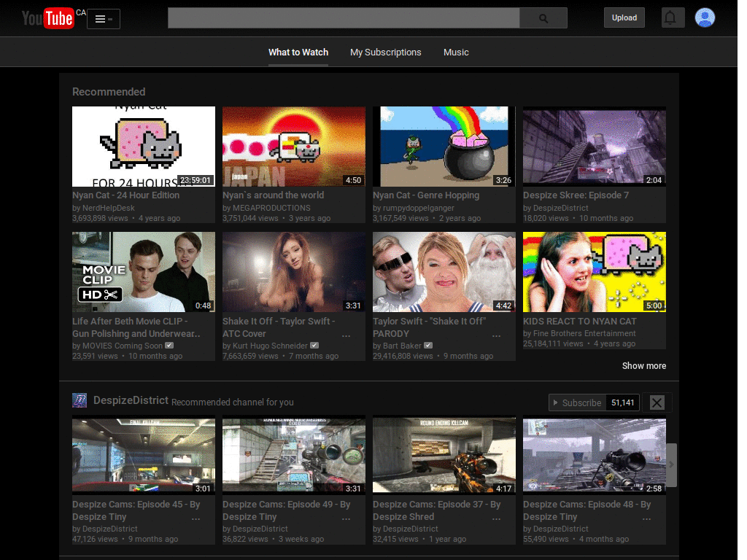This screenshot has height=560, width=747.
Task: Open options for Despize Cams Episode 45
Action: (x=196, y=519)
